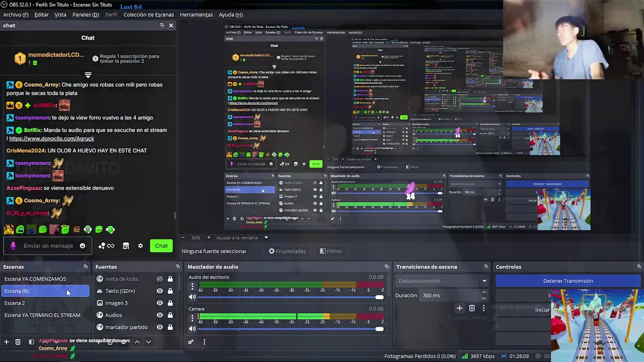Collapse the chat leaderboard with the triangle icon

(x=88, y=75)
